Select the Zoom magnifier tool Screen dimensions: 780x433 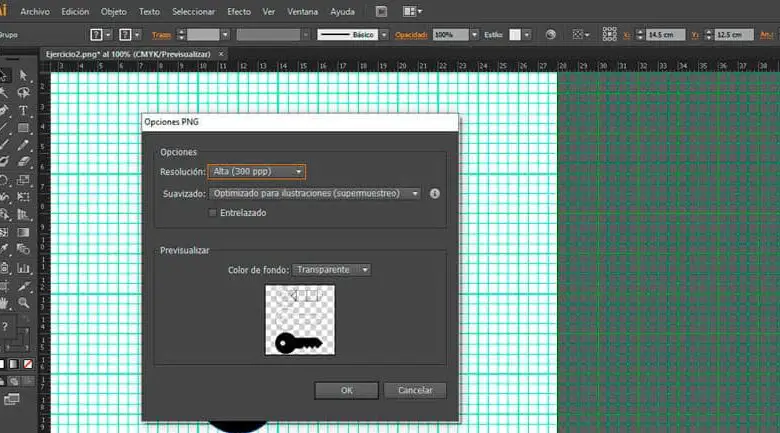tap(23, 303)
